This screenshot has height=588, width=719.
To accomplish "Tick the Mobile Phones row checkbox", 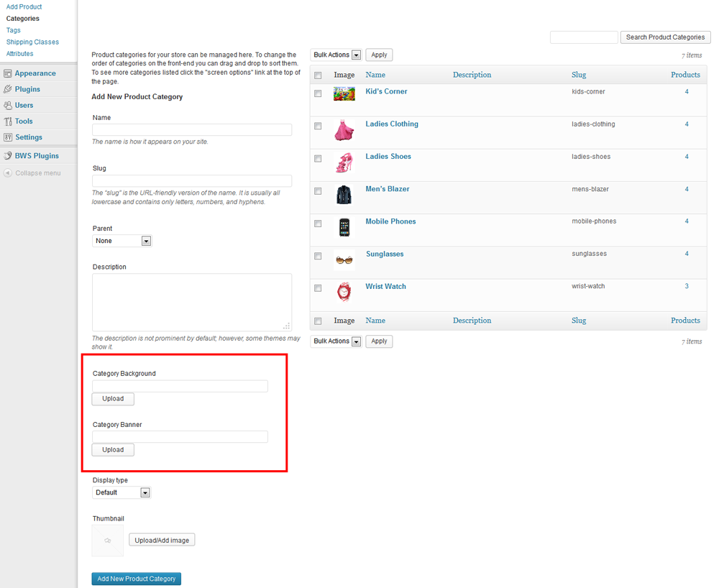I will [318, 224].
